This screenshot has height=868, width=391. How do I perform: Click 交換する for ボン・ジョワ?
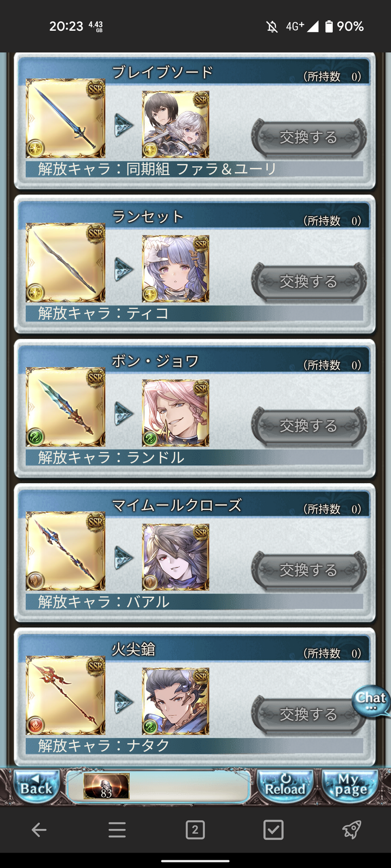(x=309, y=426)
